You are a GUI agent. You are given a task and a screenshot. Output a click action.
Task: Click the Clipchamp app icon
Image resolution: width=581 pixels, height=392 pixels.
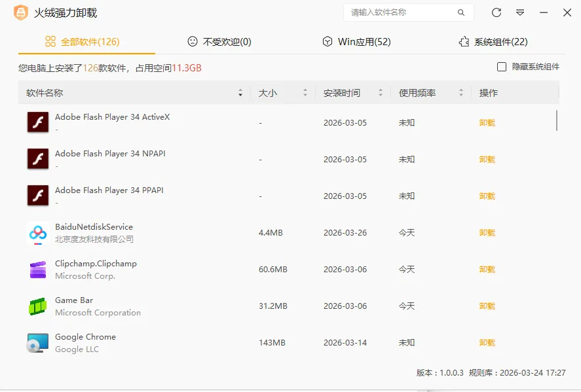click(38, 269)
